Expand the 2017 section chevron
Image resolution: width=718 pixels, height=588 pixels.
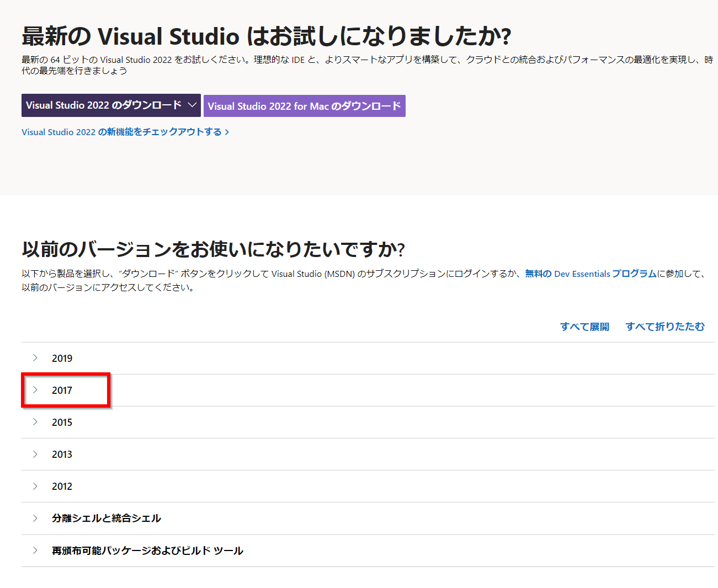(x=35, y=390)
